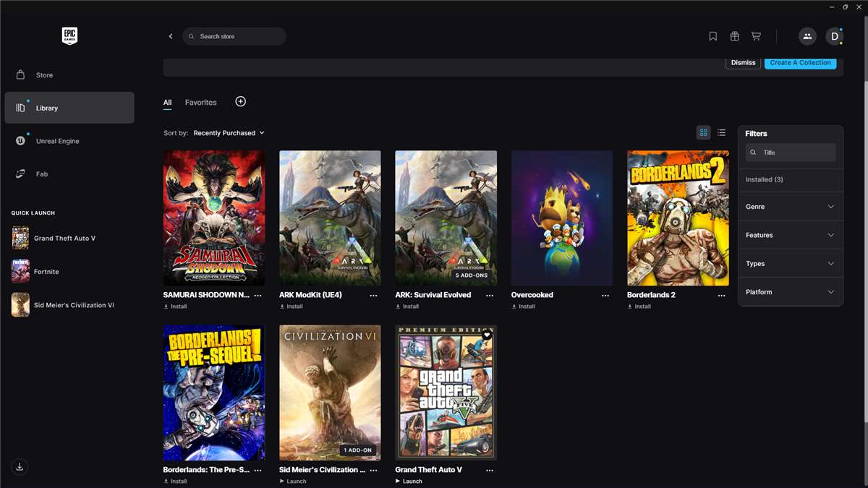Click the Borderlands 2 title text
868x488 pixels.
651,295
